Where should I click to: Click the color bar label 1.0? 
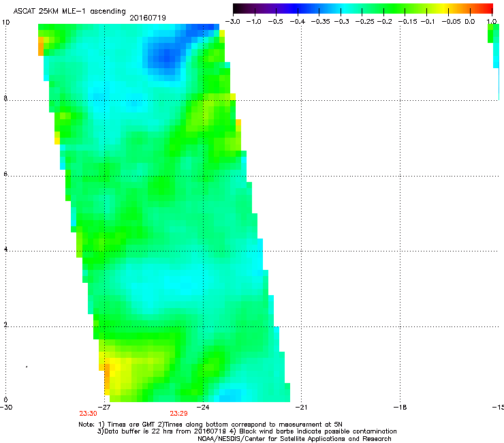[492, 22]
